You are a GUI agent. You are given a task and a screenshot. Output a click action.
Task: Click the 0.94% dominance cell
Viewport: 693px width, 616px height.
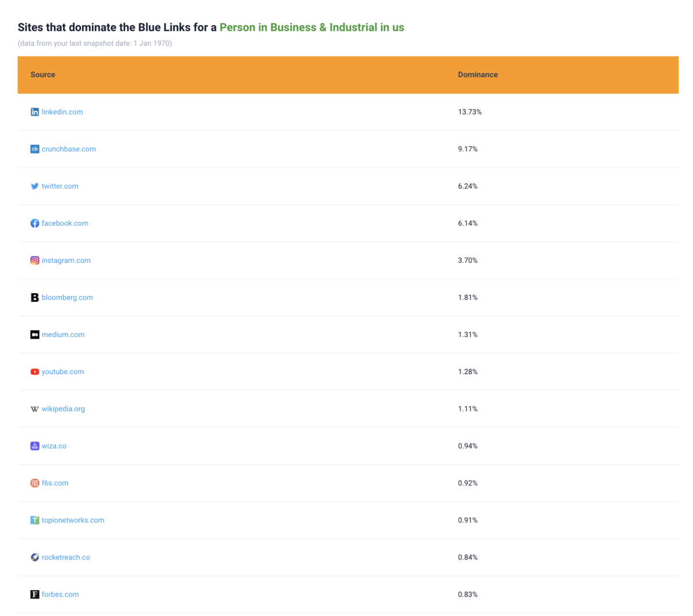468,446
